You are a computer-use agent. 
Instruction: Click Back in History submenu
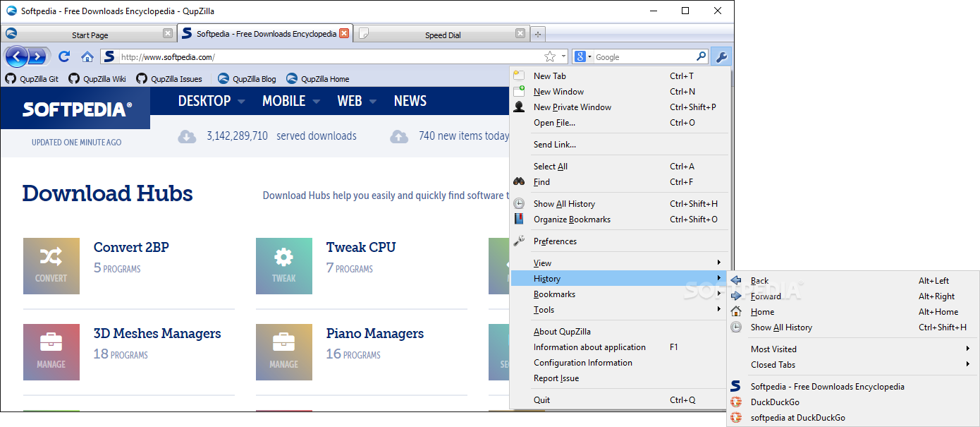[x=852, y=281]
